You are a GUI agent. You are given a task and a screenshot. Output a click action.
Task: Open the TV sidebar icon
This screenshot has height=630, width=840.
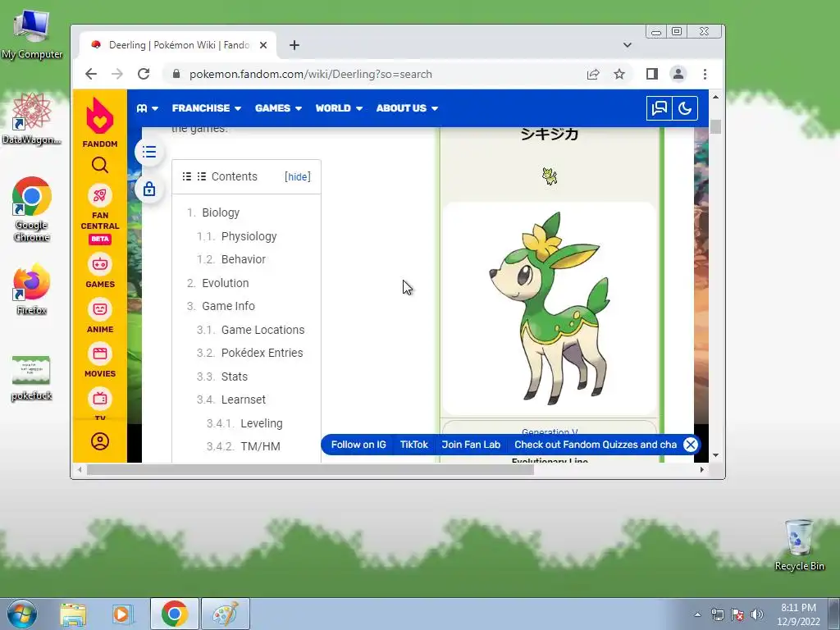pos(99,399)
